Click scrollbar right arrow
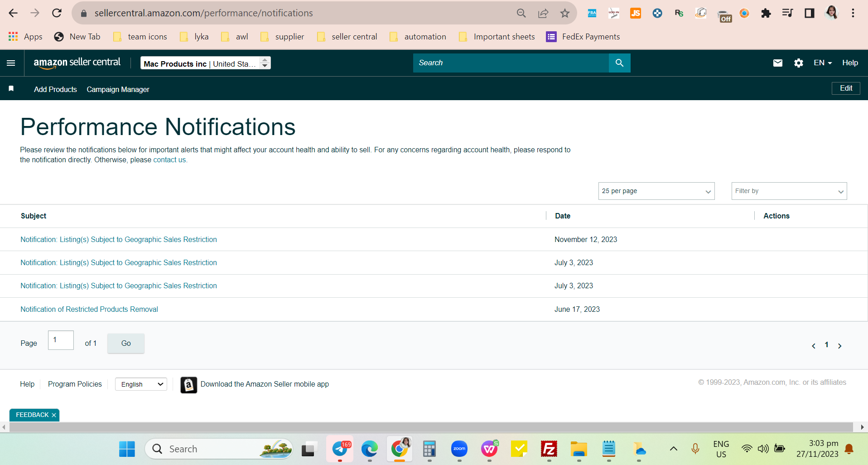 862,427
